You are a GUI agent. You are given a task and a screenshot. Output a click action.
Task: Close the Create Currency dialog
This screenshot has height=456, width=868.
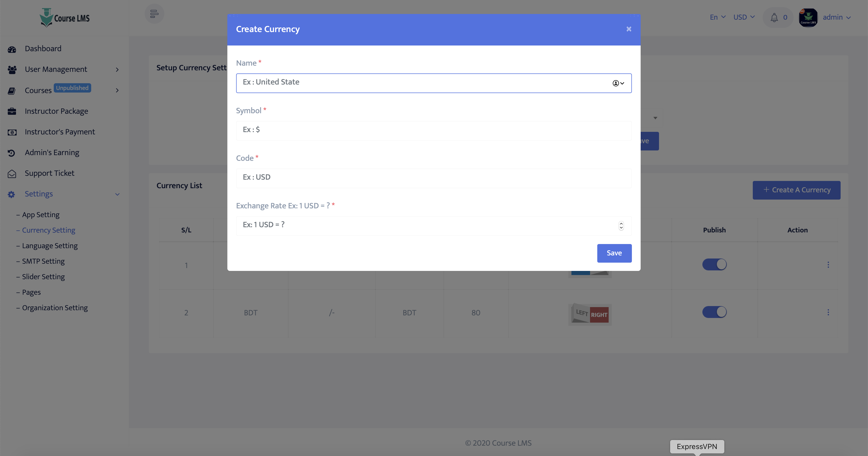629,29
